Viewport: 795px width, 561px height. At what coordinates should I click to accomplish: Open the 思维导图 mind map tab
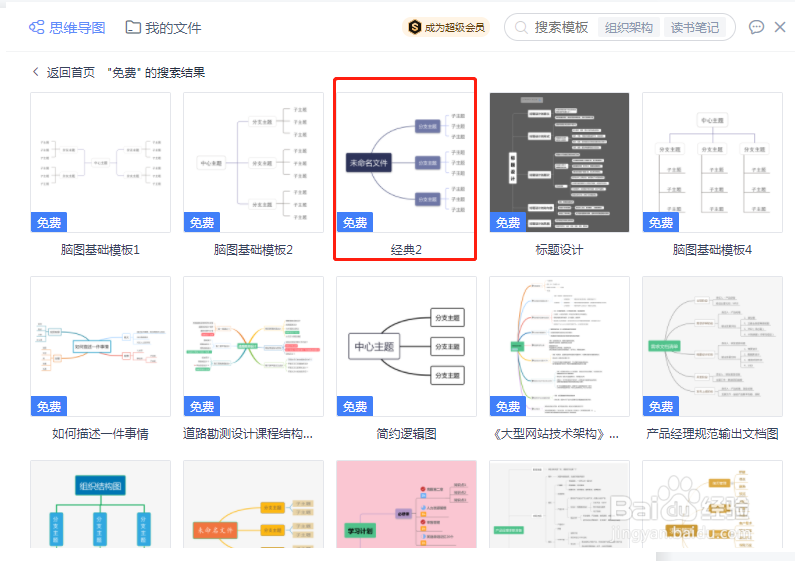coord(67,27)
